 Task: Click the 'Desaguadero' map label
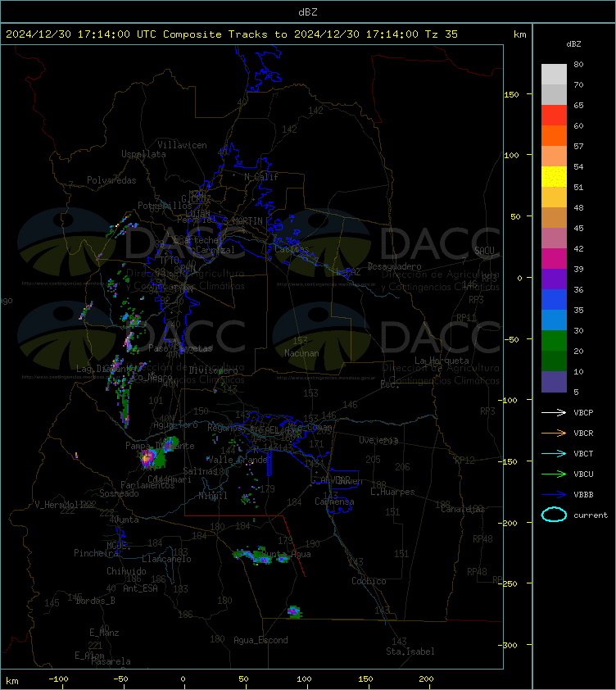coord(394,266)
